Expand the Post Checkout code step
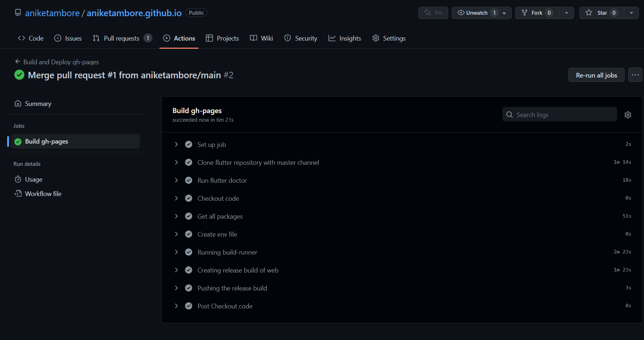644x340 pixels. tap(176, 306)
